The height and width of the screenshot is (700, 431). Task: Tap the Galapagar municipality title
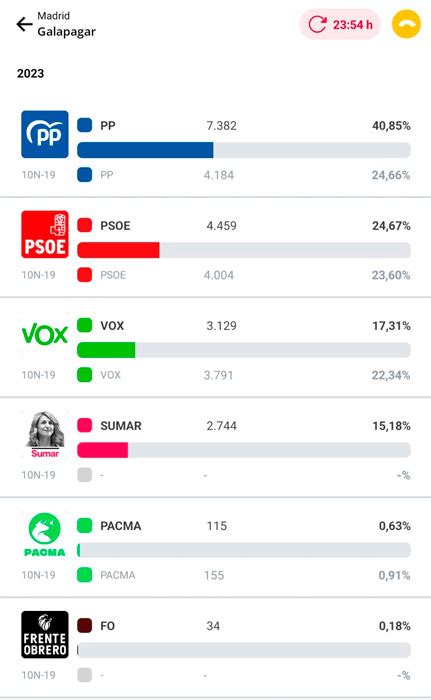click(67, 32)
